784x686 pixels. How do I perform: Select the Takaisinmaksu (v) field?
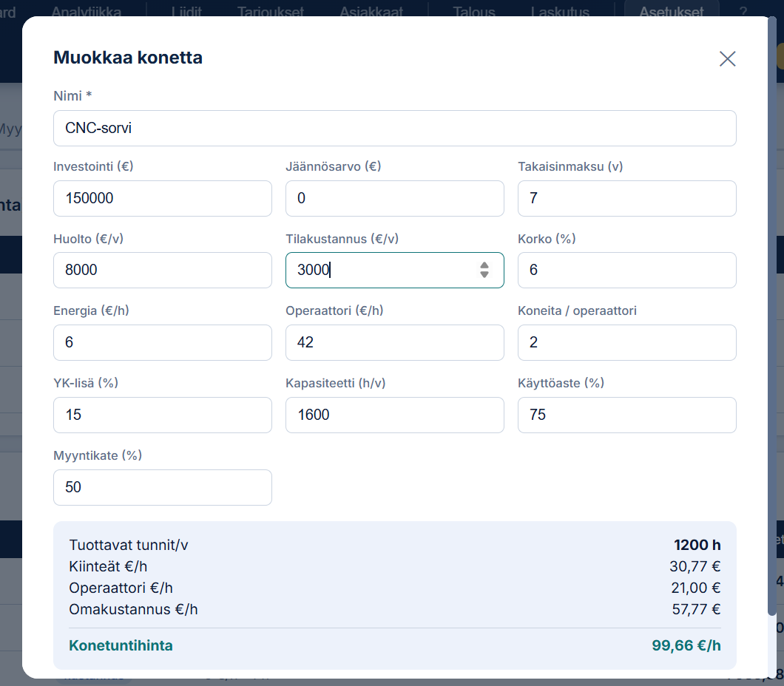(626, 198)
